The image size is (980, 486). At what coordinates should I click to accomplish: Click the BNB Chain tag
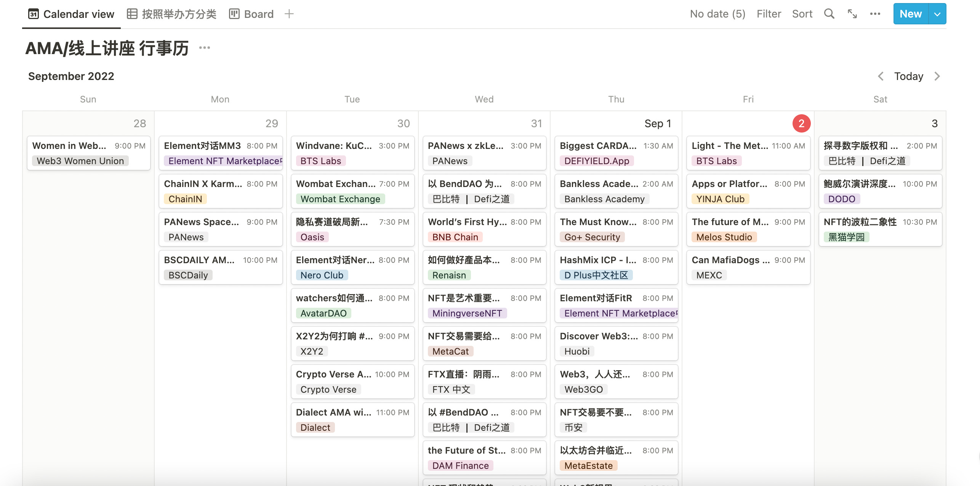click(x=455, y=237)
